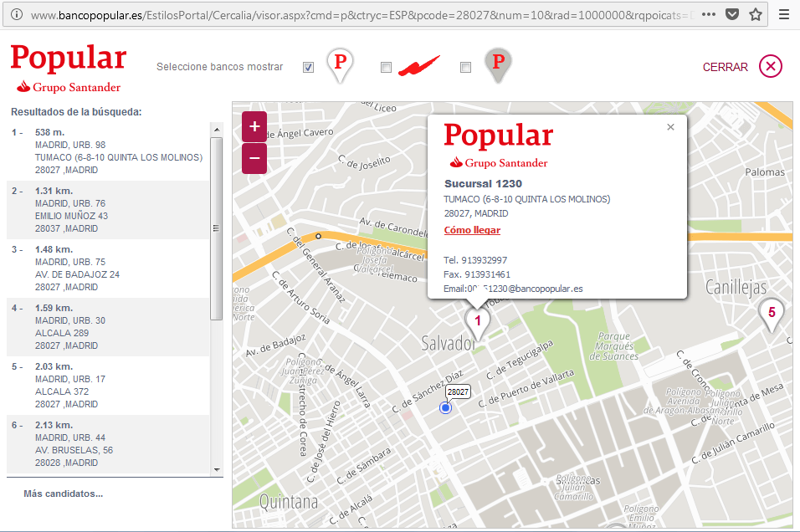Click the Popular Grupo Santander header logo
Screen dimensions: 800x532
[69, 69]
